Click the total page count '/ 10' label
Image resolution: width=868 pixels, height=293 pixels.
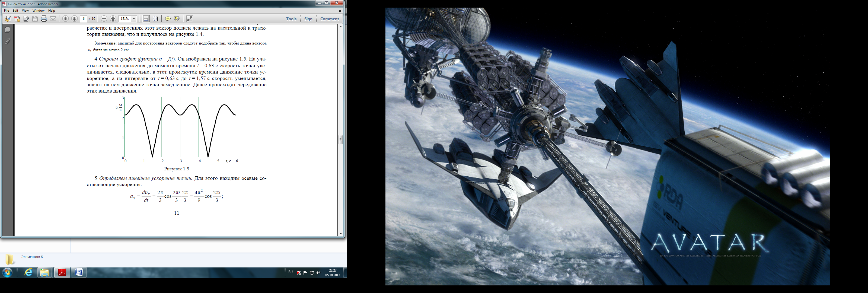point(92,19)
